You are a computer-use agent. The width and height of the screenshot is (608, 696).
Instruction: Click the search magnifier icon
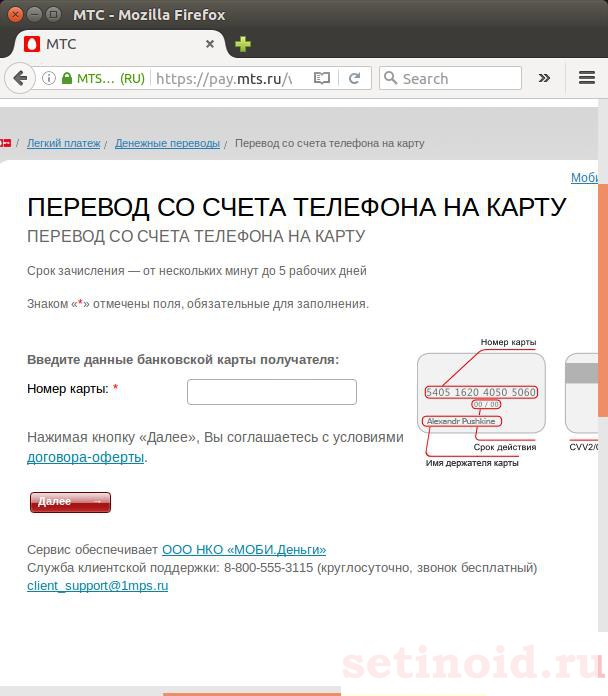tap(390, 78)
